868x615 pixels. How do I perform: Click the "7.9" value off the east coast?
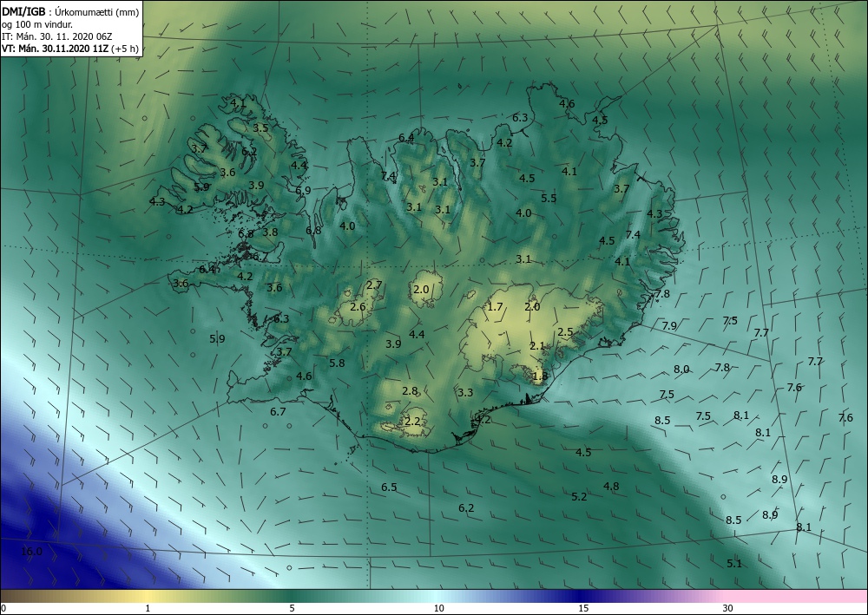(669, 326)
